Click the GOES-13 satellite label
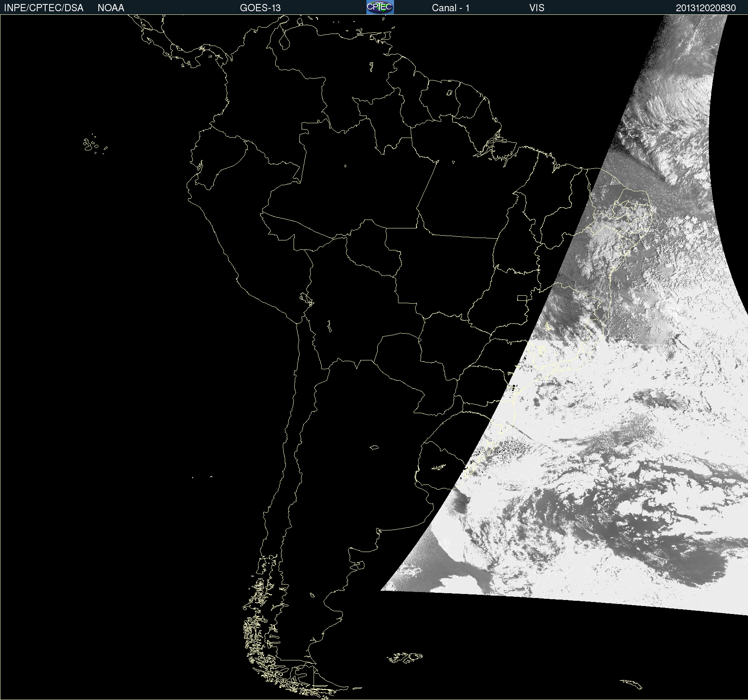 260,8
